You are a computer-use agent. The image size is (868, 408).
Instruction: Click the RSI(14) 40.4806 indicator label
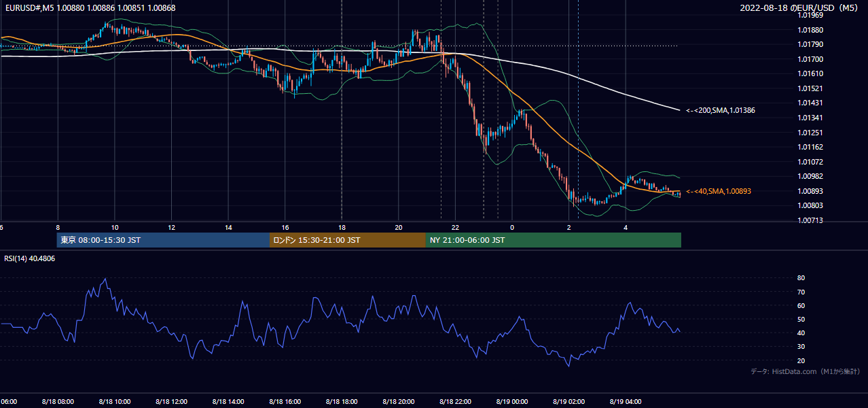(x=30, y=258)
